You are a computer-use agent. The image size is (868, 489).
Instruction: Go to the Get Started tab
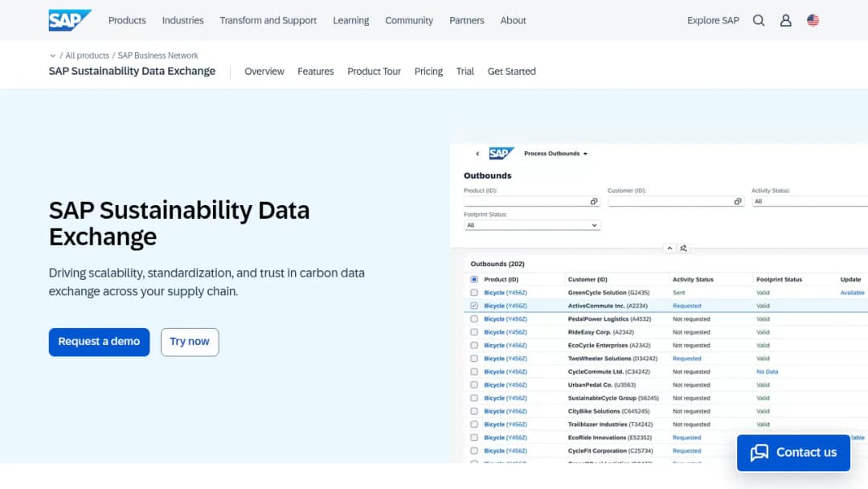511,72
